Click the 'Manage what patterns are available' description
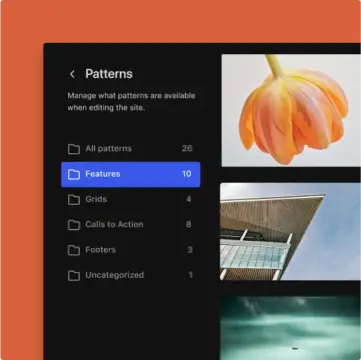The height and width of the screenshot is (360, 361). pos(131,102)
